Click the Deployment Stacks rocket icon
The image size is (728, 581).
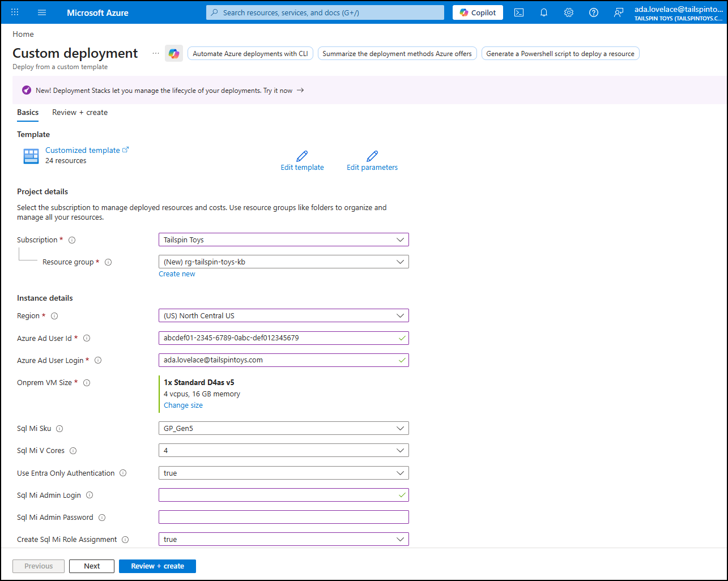[27, 90]
